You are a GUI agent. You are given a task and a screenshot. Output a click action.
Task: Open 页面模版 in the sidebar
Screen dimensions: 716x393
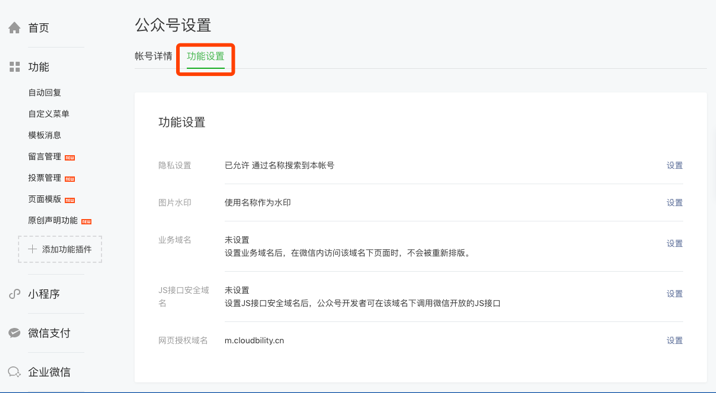(x=45, y=199)
